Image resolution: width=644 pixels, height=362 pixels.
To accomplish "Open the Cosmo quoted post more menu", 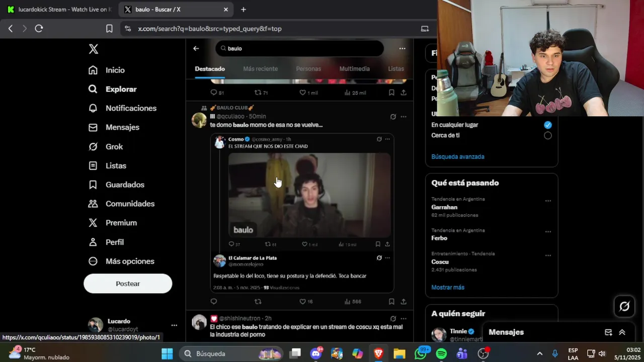I will [387, 139].
